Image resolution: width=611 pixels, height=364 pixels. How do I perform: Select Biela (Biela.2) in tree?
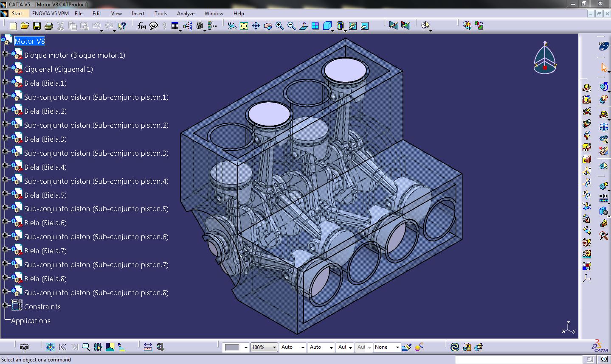click(45, 111)
